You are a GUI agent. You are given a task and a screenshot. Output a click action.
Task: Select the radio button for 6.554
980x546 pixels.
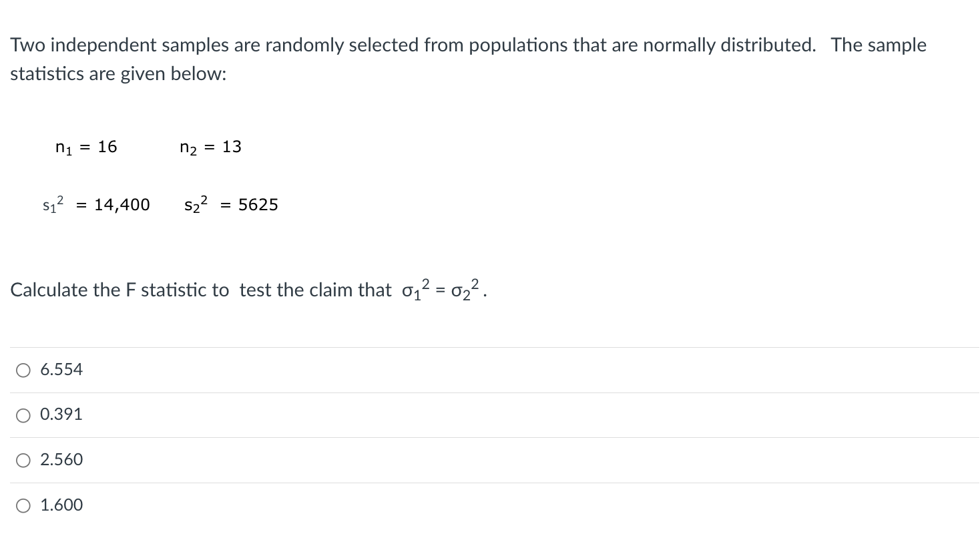click(x=23, y=369)
